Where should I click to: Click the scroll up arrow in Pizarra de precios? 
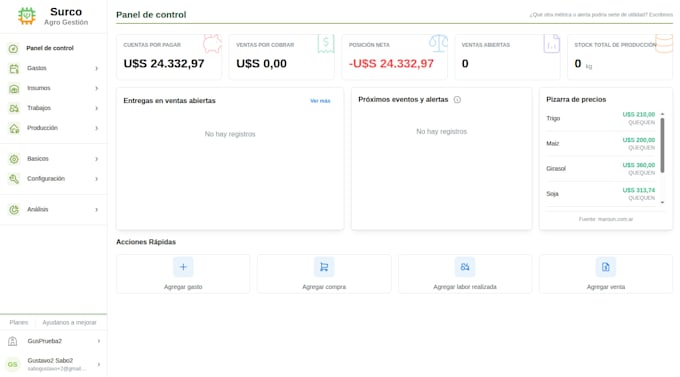(x=662, y=114)
